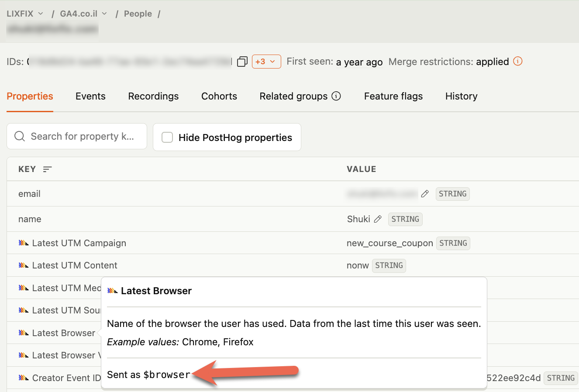Click PostHog icon beside Latest UTM Content
The height and width of the screenshot is (392, 579).
click(24, 265)
